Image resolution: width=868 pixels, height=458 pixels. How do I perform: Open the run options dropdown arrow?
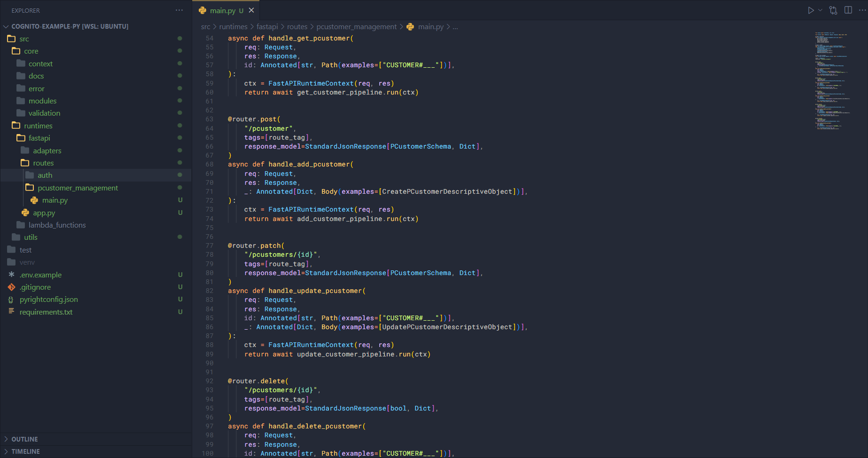[x=821, y=10]
